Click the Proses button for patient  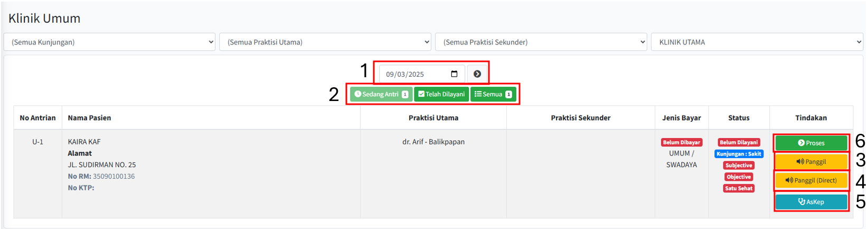pyautogui.click(x=811, y=143)
